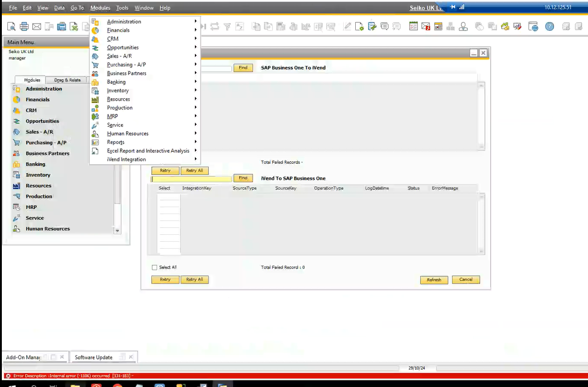Click the Filter funnel toolbar icon
This screenshot has height=387, width=588.
(227, 27)
